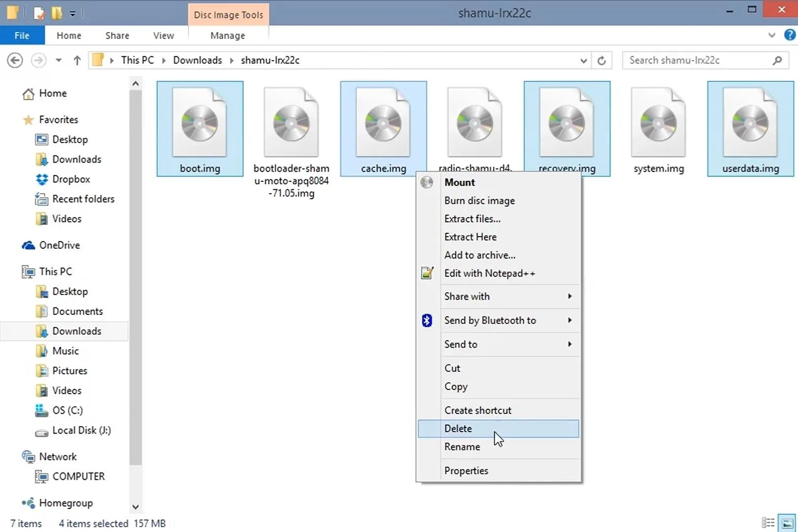Open the File menu tab
This screenshot has width=798, height=532.
point(22,35)
